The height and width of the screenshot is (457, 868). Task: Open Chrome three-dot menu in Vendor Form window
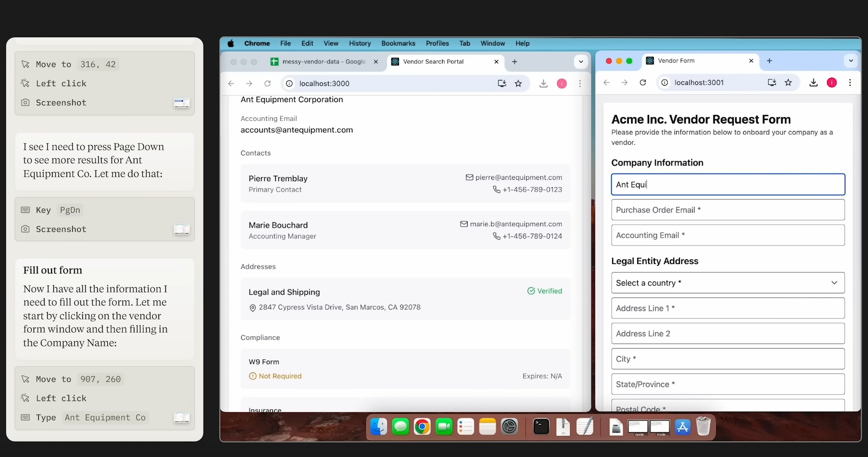coord(850,82)
